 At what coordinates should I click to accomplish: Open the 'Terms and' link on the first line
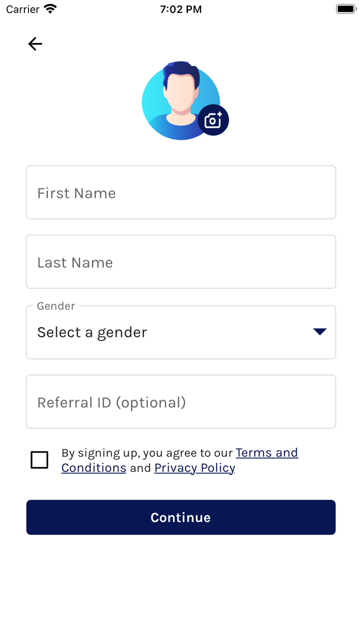tap(267, 453)
